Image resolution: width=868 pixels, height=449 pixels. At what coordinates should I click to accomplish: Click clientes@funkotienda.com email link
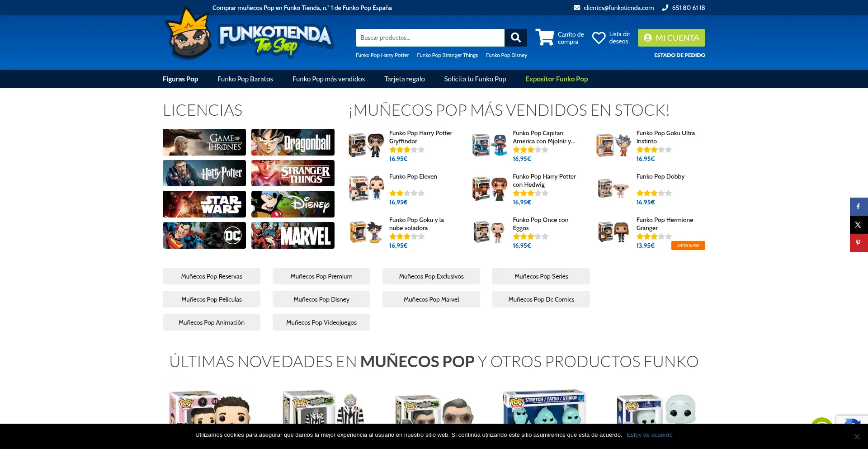coord(618,8)
